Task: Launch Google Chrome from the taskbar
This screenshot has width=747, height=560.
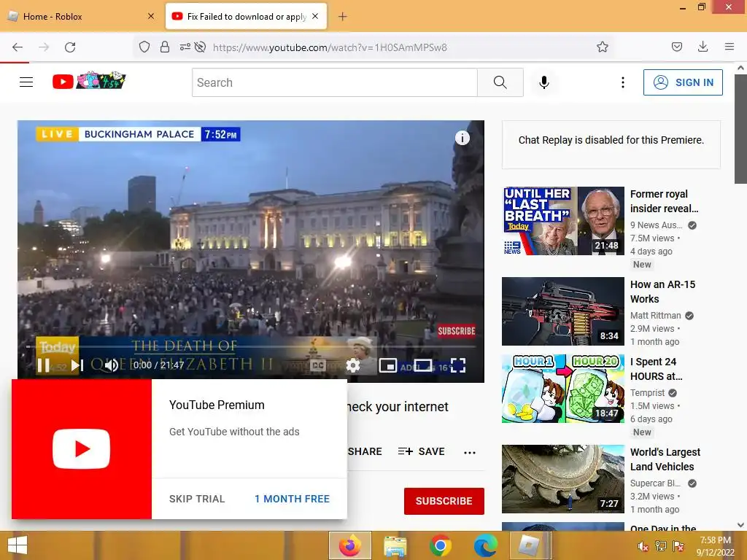Action: [440, 545]
